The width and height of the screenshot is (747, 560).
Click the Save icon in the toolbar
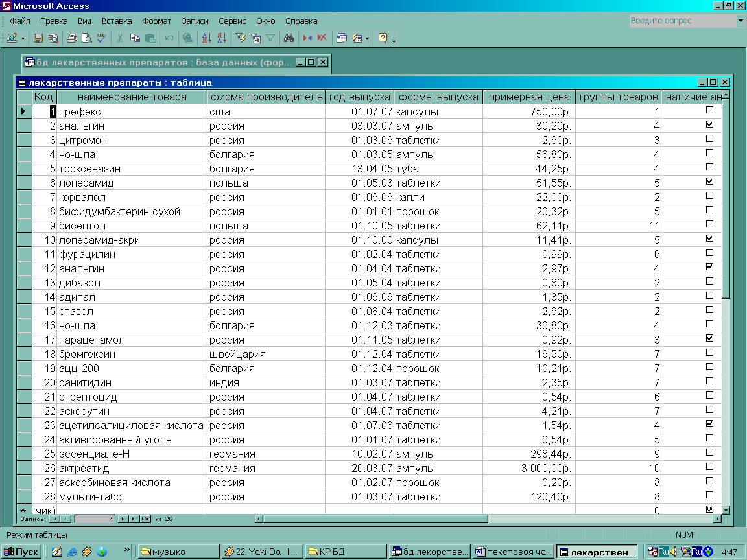38,38
